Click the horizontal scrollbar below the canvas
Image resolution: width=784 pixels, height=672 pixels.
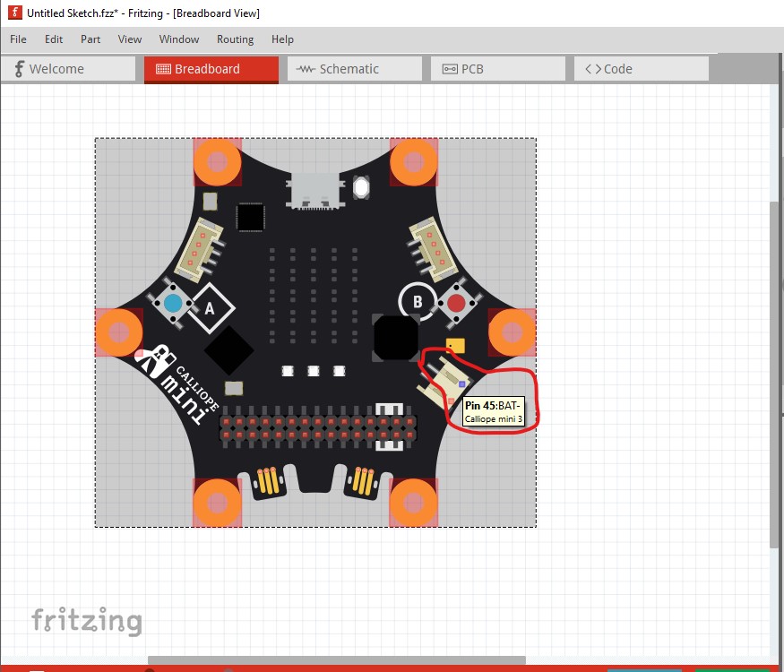point(337,660)
